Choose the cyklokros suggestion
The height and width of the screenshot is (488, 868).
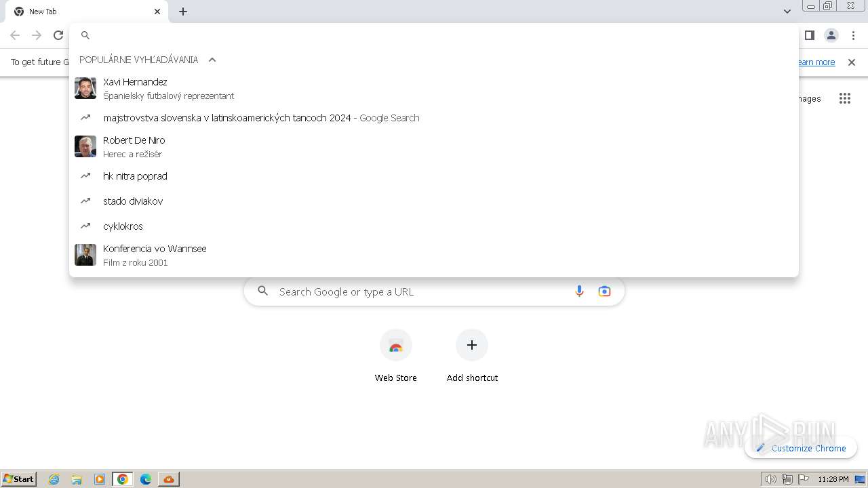point(434,226)
